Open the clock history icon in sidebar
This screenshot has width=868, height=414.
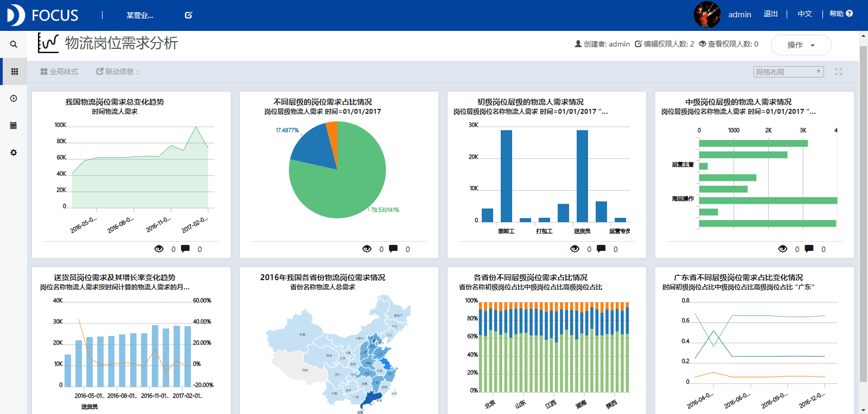(x=14, y=99)
